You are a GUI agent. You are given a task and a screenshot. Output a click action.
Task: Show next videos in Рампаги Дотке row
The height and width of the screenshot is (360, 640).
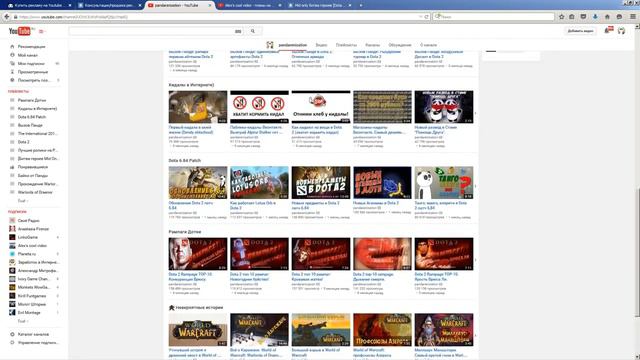click(475, 260)
